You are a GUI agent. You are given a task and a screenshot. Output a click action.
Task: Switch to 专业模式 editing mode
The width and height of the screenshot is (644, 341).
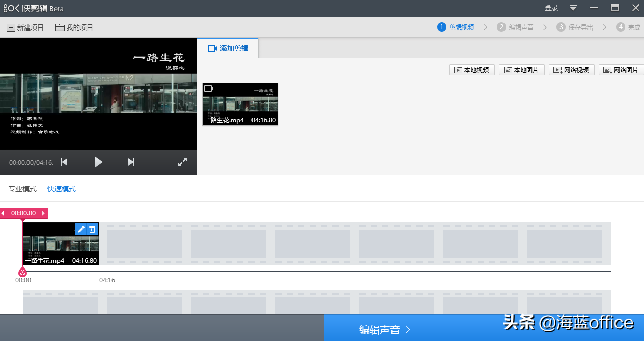coord(22,189)
